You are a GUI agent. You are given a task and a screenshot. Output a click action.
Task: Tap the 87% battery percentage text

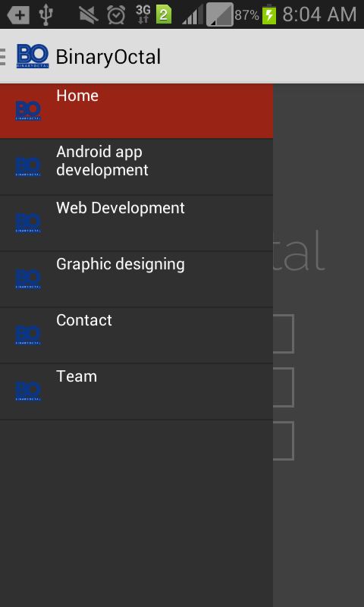tap(246, 15)
